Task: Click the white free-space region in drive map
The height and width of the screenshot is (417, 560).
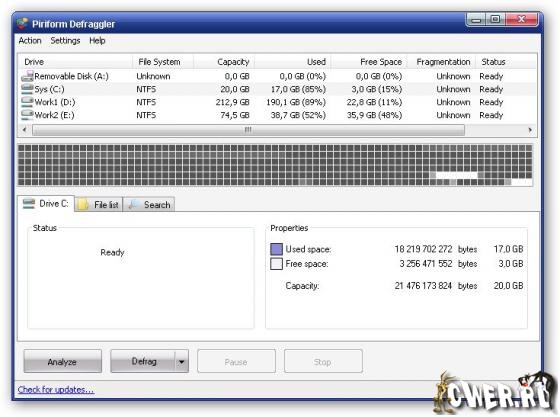Action: point(456,175)
